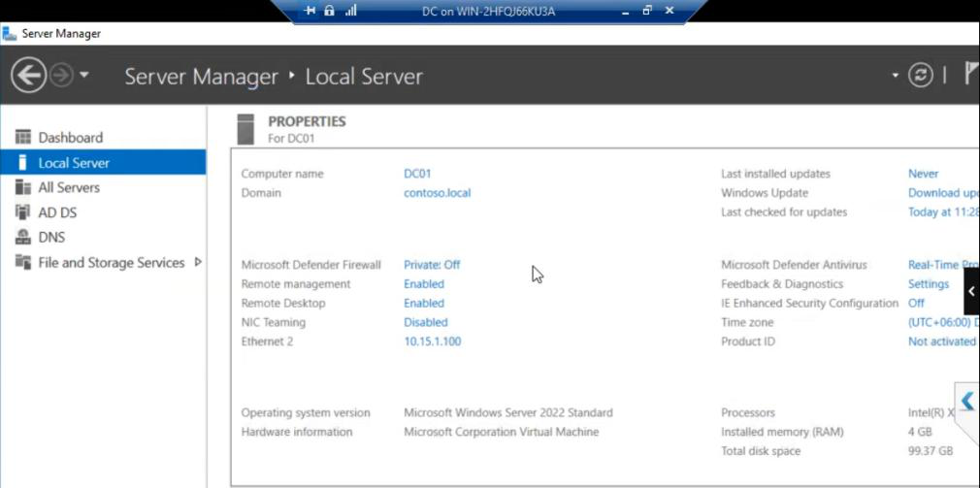
Task: Click the Local Server breadcrumb title
Action: point(364,77)
